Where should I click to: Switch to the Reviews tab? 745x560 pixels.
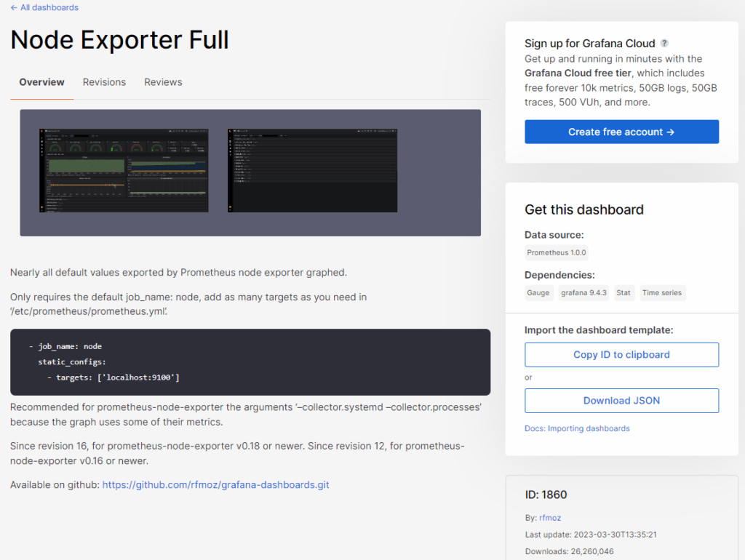pyautogui.click(x=163, y=82)
